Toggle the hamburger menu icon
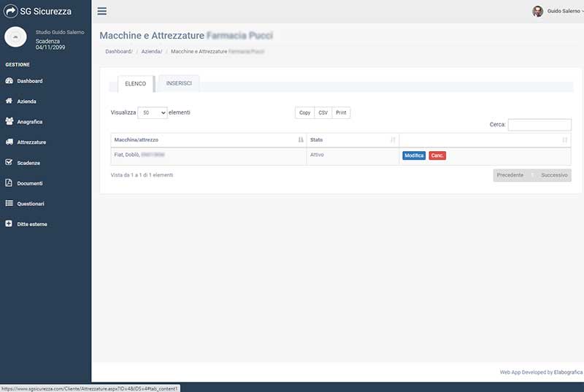Screen dimensions: 584x392 pyautogui.click(x=102, y=11)
